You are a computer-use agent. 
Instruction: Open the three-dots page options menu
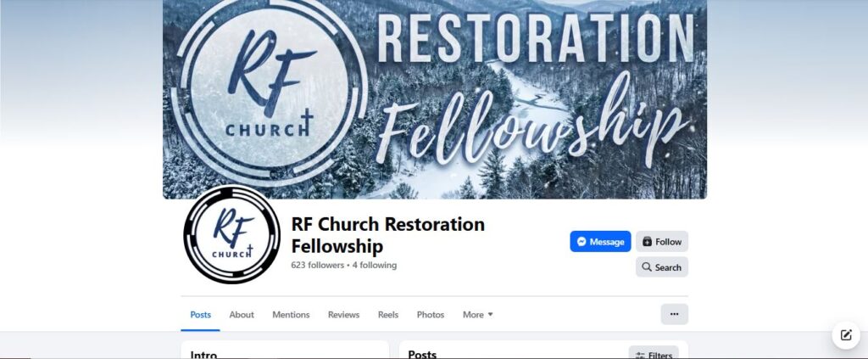click(674, 314)
